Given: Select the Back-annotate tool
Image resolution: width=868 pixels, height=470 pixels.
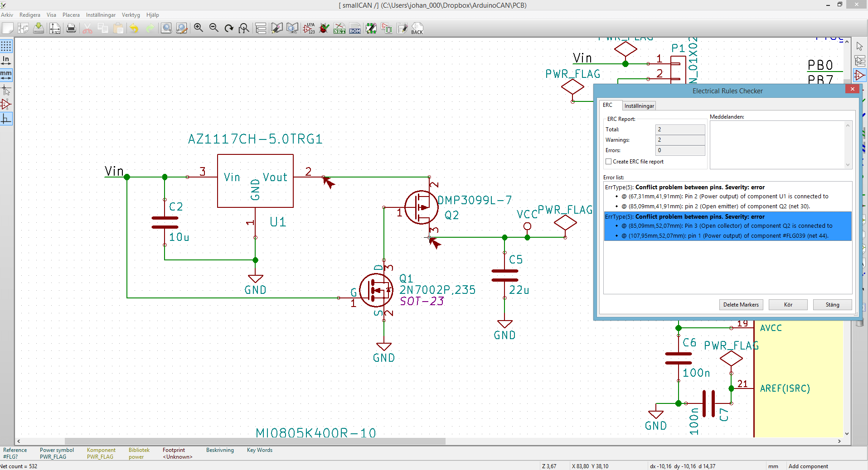Looking at the screenshot, I should click(x=417, y=28).
